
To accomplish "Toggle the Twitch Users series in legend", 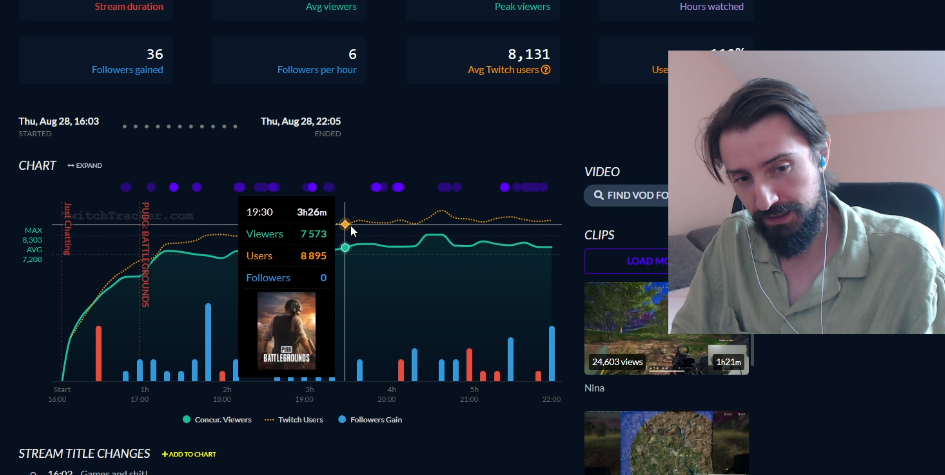I will tap(294, 420).
